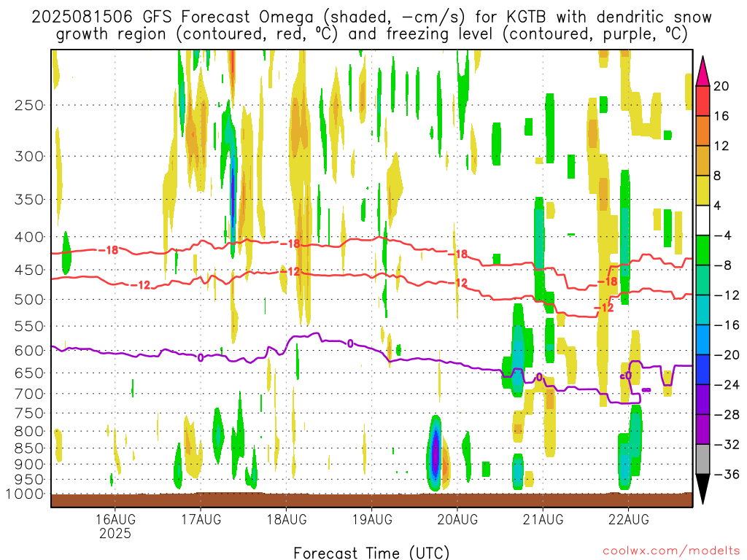Pick the teal -8 to -12 colorbar swatch
Viewport: 747px width, 560px height.
point(703,281)
